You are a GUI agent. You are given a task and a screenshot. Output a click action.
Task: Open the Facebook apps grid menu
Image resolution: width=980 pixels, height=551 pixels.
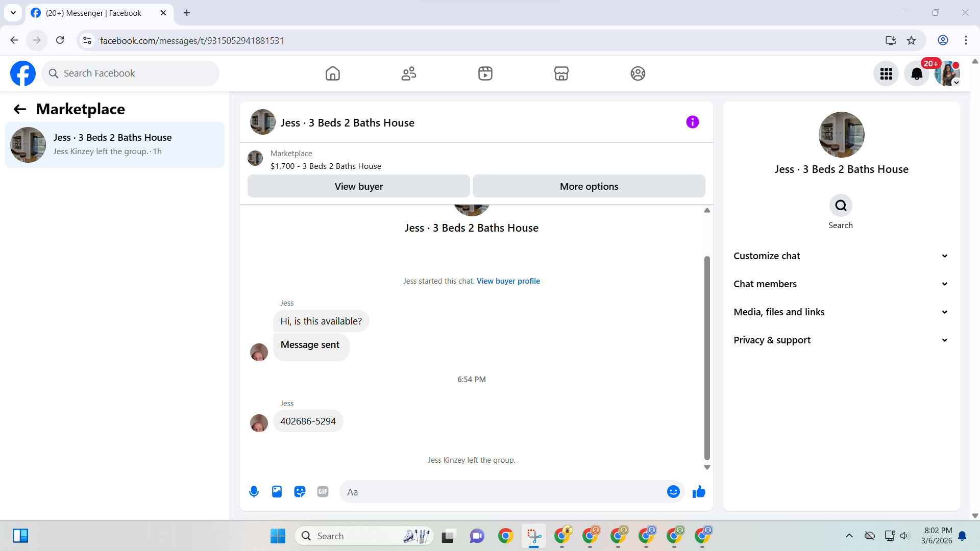point(886,73)
